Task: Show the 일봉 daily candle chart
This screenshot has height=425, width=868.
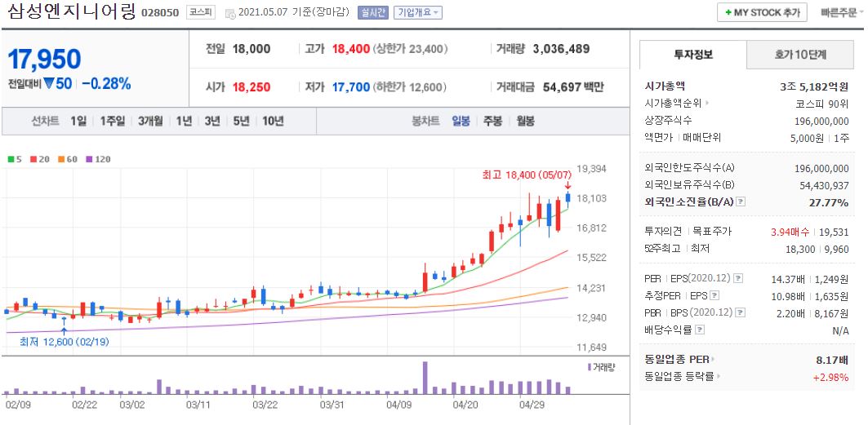Action: 461,121
